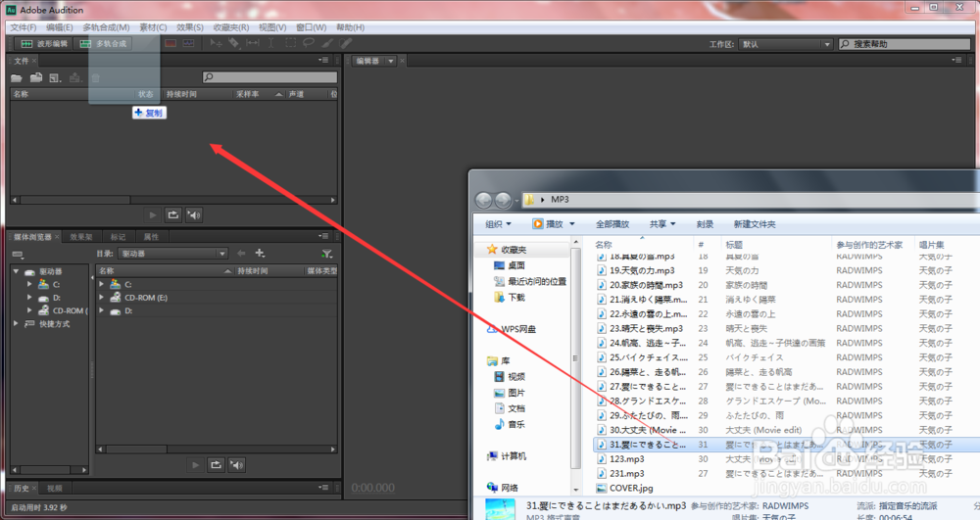Switch to the 效果架 tab
The image size is (980, 520).
point(80,237)
